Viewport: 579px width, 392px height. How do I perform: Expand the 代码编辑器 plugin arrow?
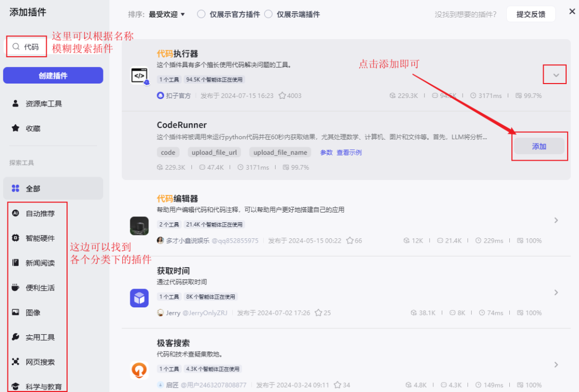[556, 220]
